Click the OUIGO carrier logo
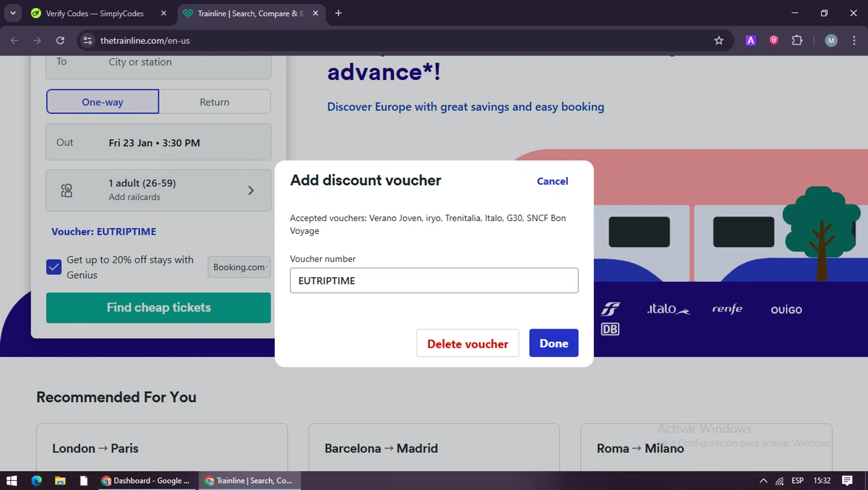This screenshot has width=868, height=490. pos(786,310)
